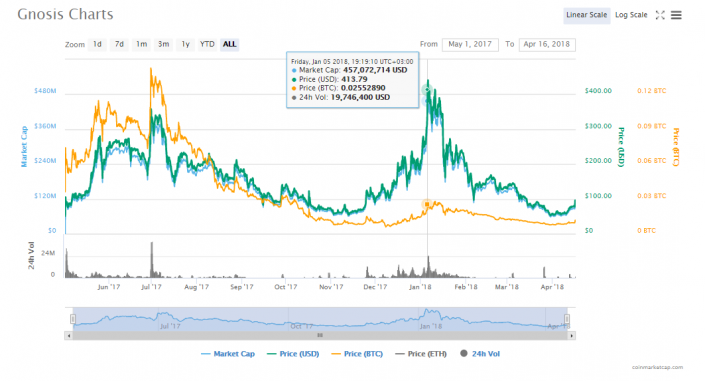Image resolution: width=705 pixels, height=381 pixels.
Task: Click the Jan '18 x-axis label
Action: 420,287
